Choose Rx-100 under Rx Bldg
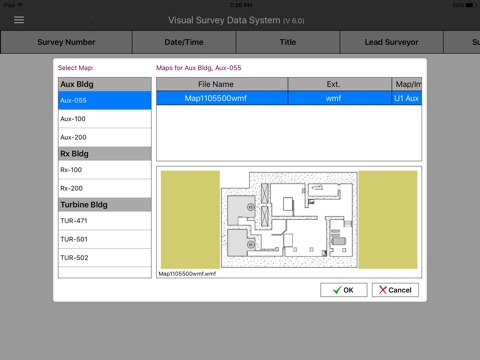Screen dimensions: 480x360 [x=105, y=170]
